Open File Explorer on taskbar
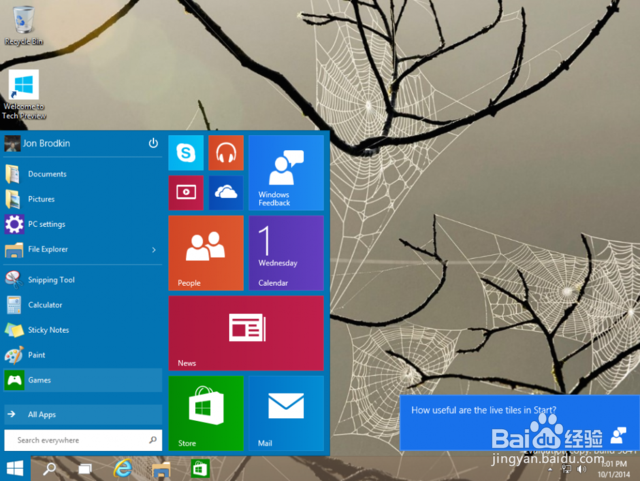 click(161, 469)
